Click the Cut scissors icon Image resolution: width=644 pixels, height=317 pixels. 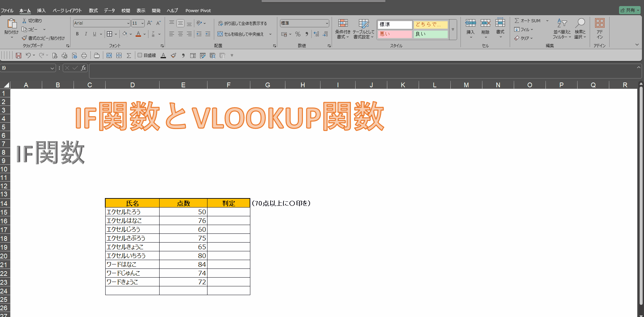pyautogui.click(x=24, y=21)
